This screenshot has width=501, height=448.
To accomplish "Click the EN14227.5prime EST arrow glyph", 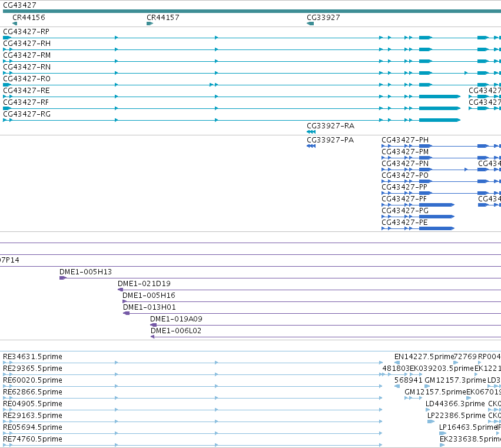I will [397, 363].
